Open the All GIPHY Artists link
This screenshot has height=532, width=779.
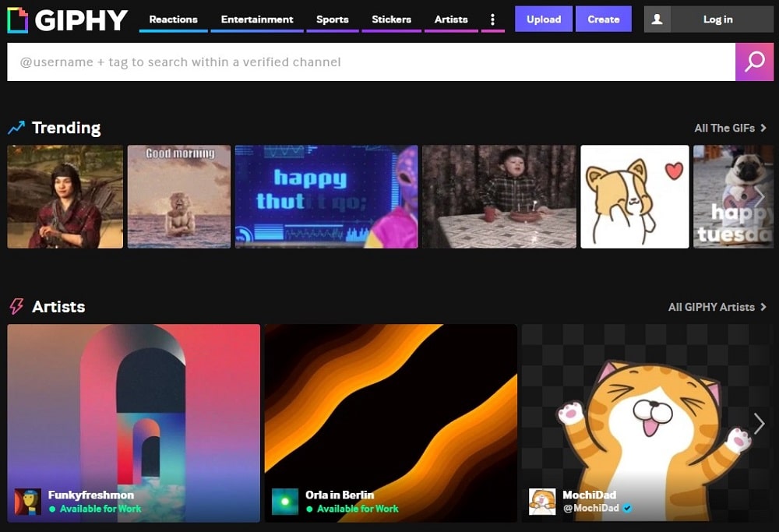point(717,307)
